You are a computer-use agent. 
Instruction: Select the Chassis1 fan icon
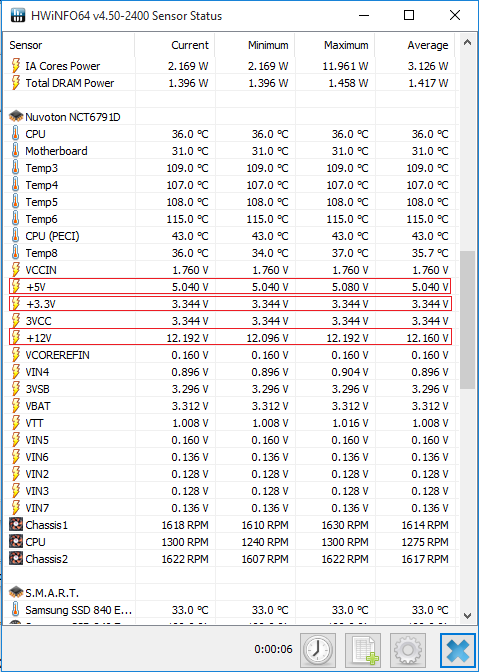16,525
